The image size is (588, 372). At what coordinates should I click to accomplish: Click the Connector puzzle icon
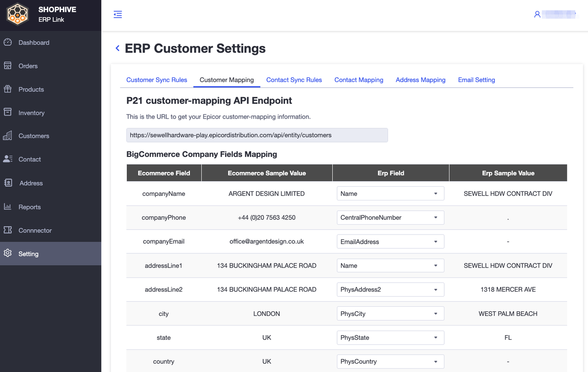pyautogui.click(x=7, y=230)
